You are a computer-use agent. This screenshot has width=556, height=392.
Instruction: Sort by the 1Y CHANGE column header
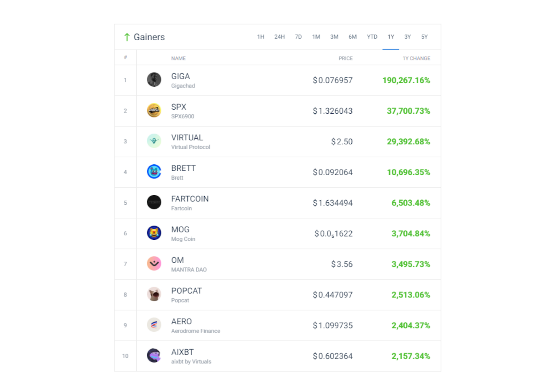point(417,58)
